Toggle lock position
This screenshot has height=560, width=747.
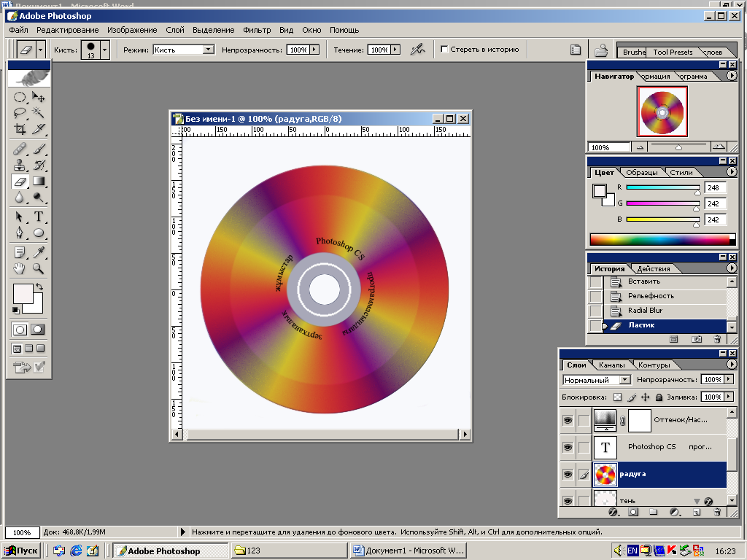(645, 397)
